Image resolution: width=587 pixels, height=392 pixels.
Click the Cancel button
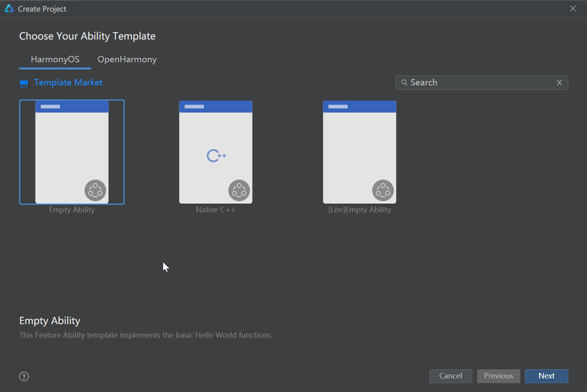click(450, 376)
